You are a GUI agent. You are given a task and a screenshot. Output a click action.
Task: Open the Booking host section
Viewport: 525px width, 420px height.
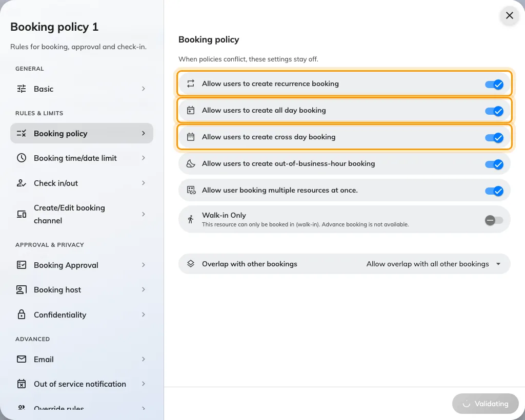[x=82, y=289]
